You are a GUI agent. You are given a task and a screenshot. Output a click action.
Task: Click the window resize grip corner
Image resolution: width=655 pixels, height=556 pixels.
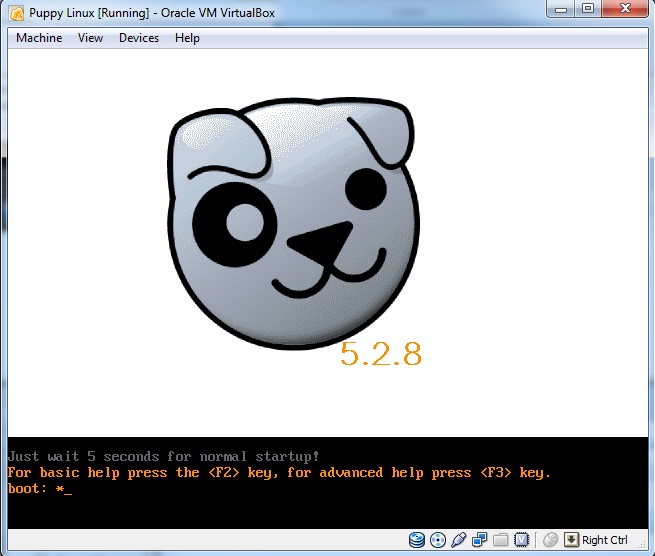coord(642,543)
